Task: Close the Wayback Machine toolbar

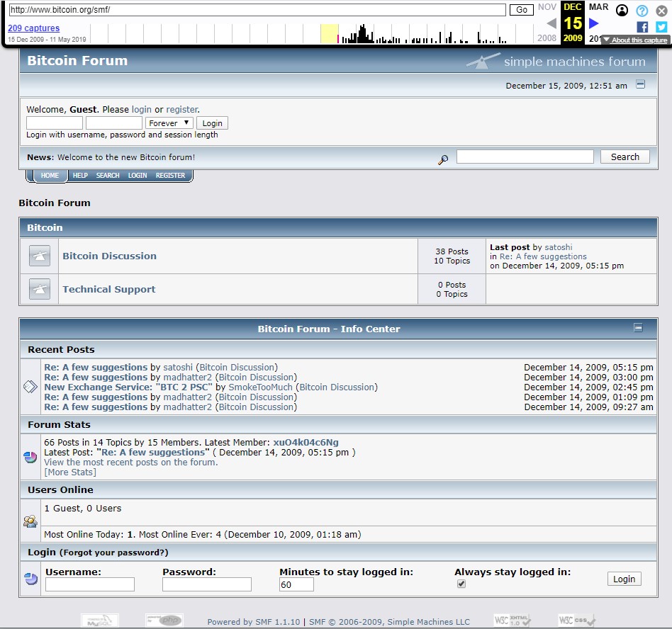Action: click(x=661, y=11)
